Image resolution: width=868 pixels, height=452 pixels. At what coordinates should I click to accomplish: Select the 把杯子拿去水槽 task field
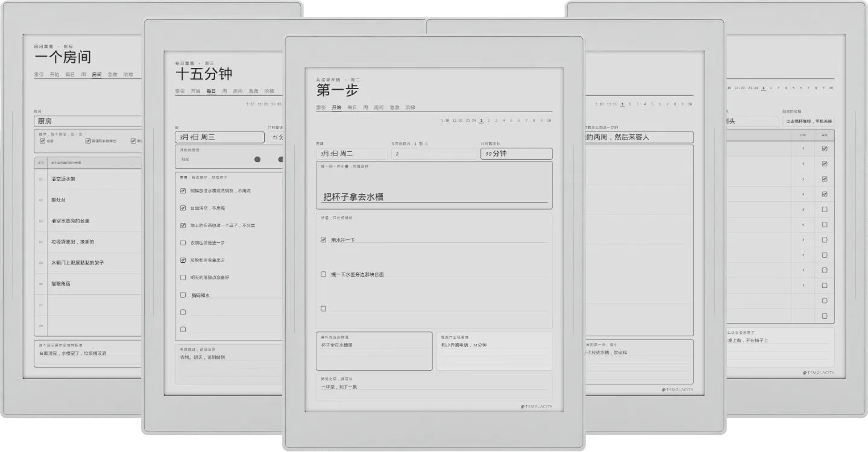click(434, 185)
